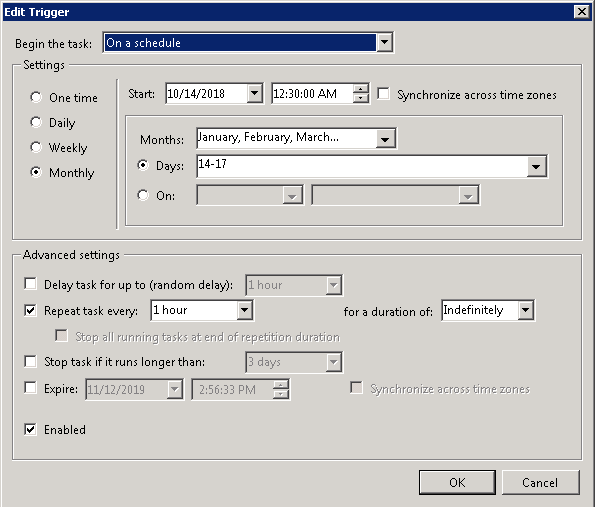This screenshot has width=595, height=507.
Task: Uncheck the Repeat task every checkbox
Action: (x=30, y=310)
